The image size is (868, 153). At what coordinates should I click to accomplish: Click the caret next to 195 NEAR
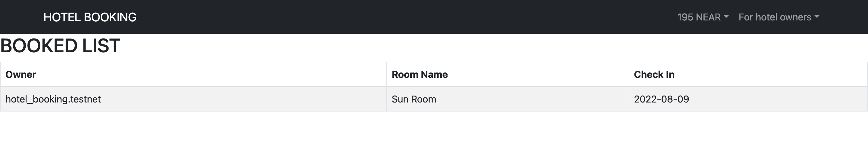726,17
